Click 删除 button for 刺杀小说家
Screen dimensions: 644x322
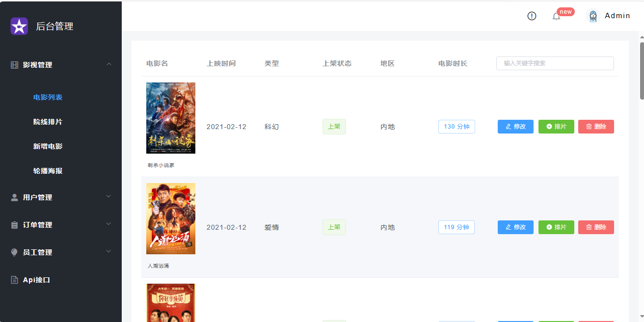[x=596, y=127]
